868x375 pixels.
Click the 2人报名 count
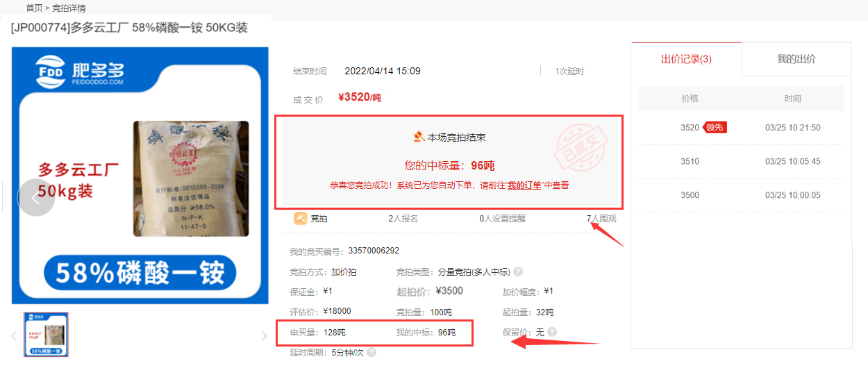click(x=403, y=219)
